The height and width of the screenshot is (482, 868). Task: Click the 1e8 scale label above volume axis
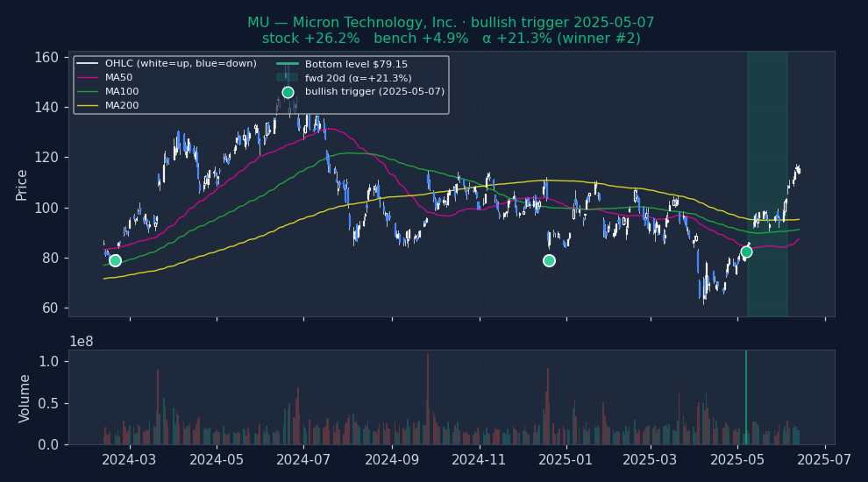(x=82, y=342)
